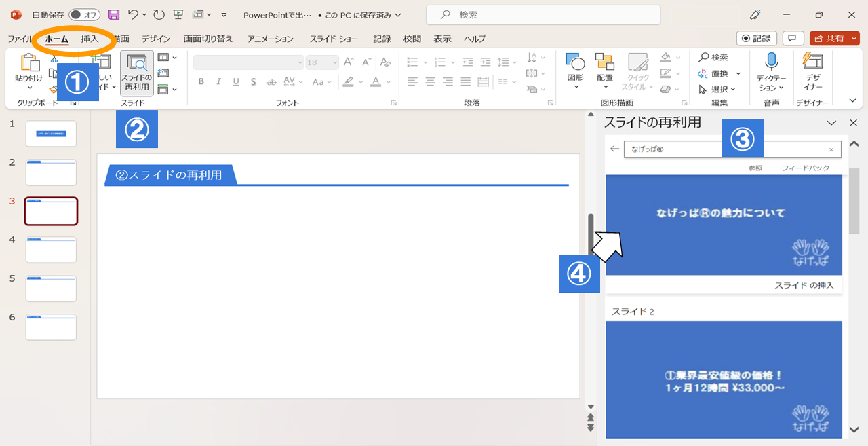The image size is (868, 446).
Task: Apply text highlight color
Action: point(348,82)
